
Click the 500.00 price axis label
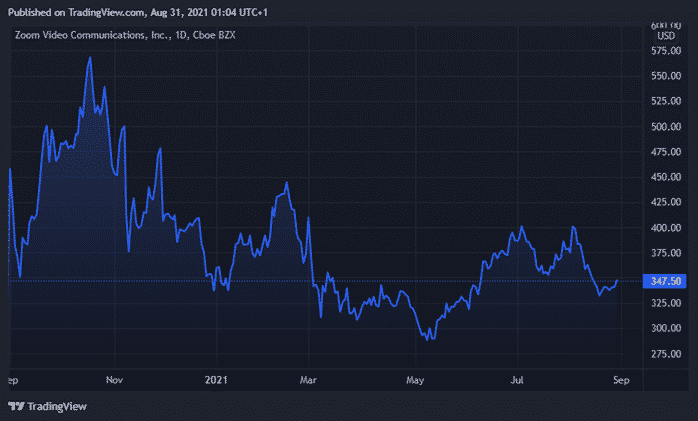coord(666,127)
